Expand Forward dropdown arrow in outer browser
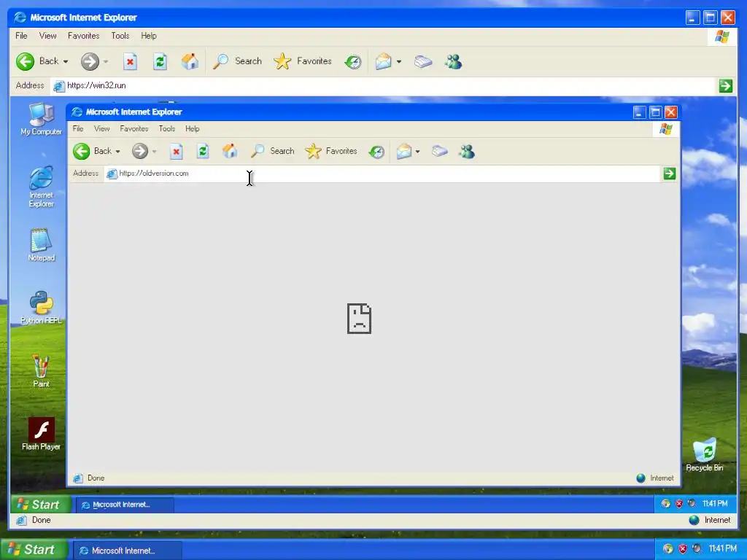 tap(106, 62)
